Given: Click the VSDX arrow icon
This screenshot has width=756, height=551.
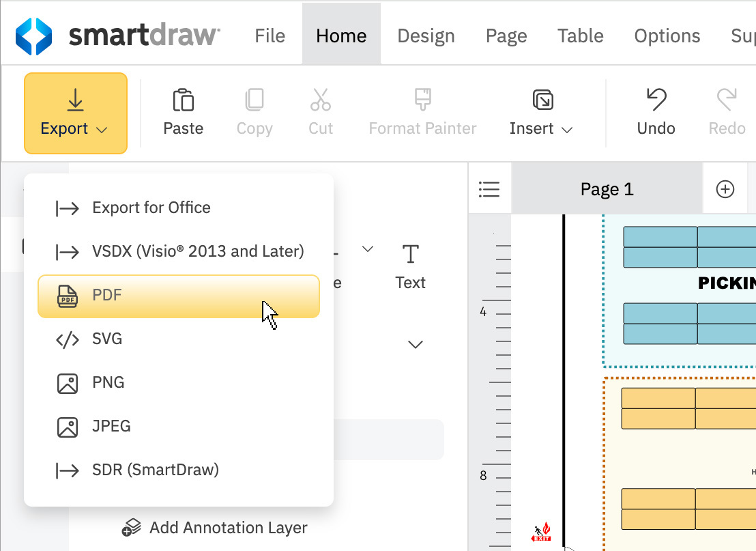Looking at the screenshot, I should pyautogui.click(x=68, y=252).
